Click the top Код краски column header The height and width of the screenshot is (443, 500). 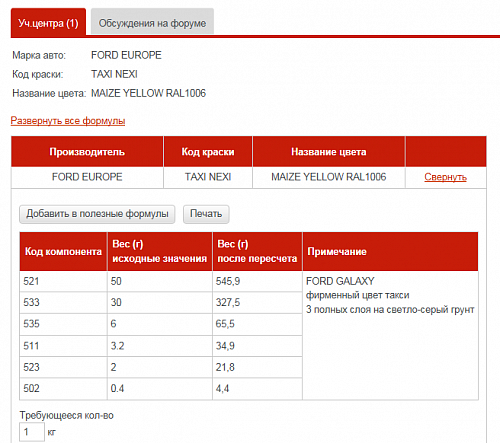click(x=208, y=152)
